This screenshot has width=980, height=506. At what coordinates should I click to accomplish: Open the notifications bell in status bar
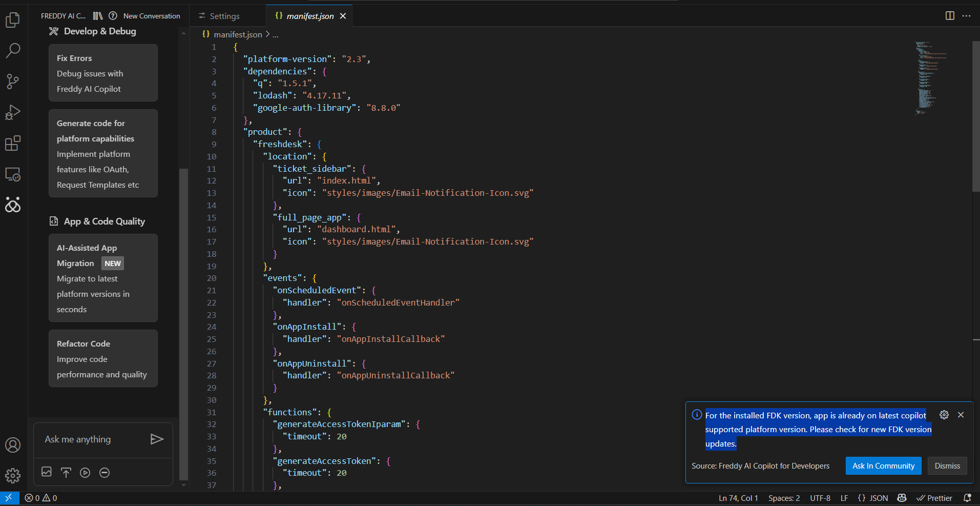967,498
